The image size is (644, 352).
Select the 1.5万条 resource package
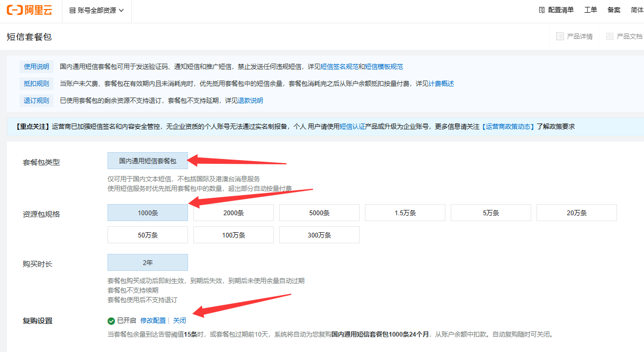[x=405, y=213]
